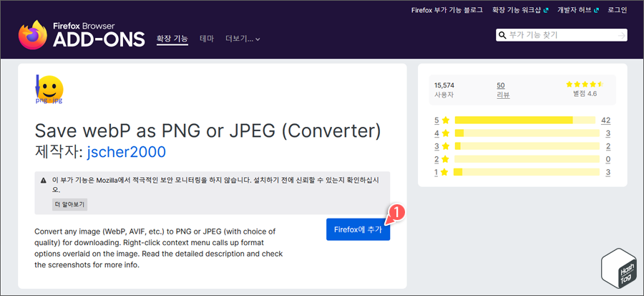Open the 50 리뷰 link

tap(503, 90)
